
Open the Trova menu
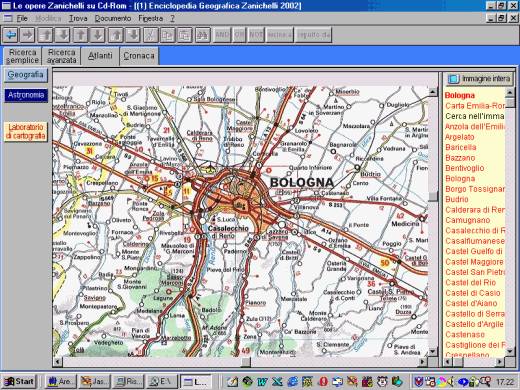click(x=78, y=19)
